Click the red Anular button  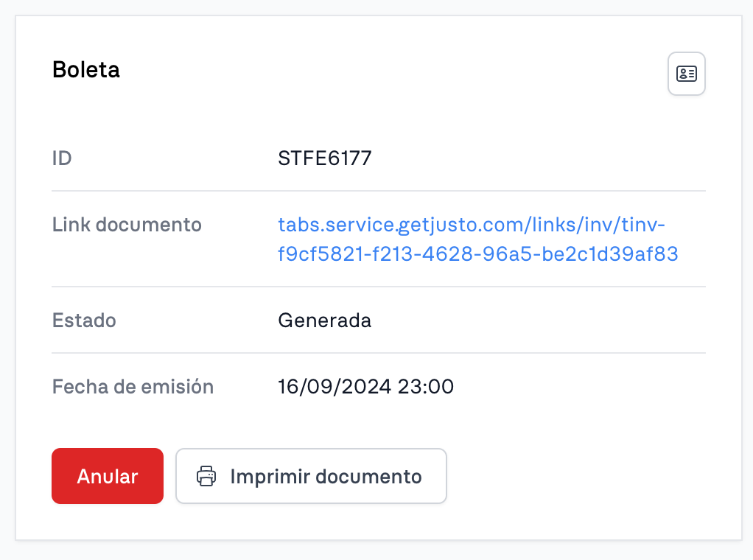(x=108, y=476)
